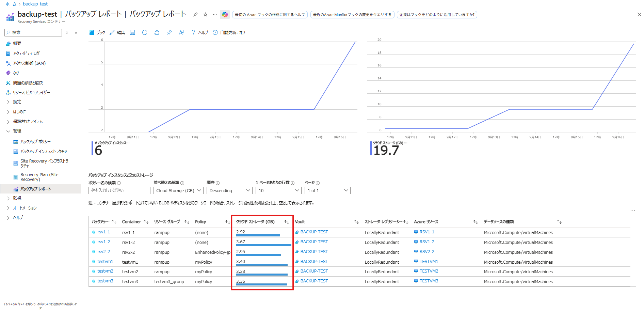Open the feedback icon in workbook toolbar
Screen dimensions: 644x310
click(181, 32)
